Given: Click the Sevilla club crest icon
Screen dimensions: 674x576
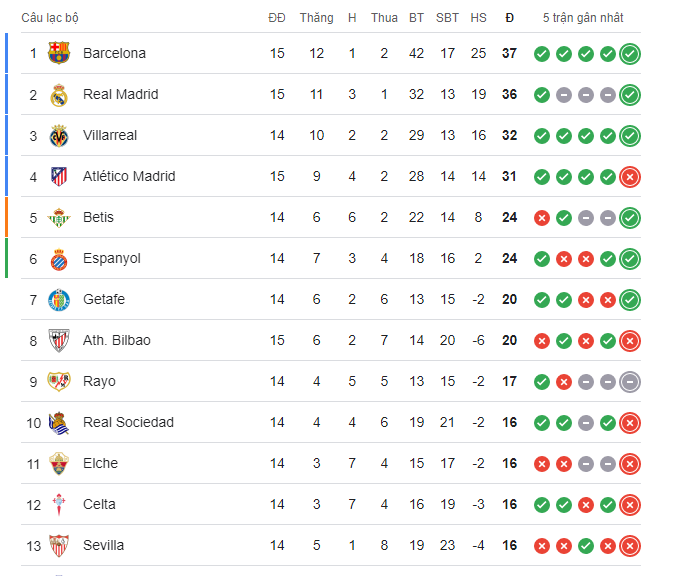Looking at the screenshot, I should click(60, 545).
